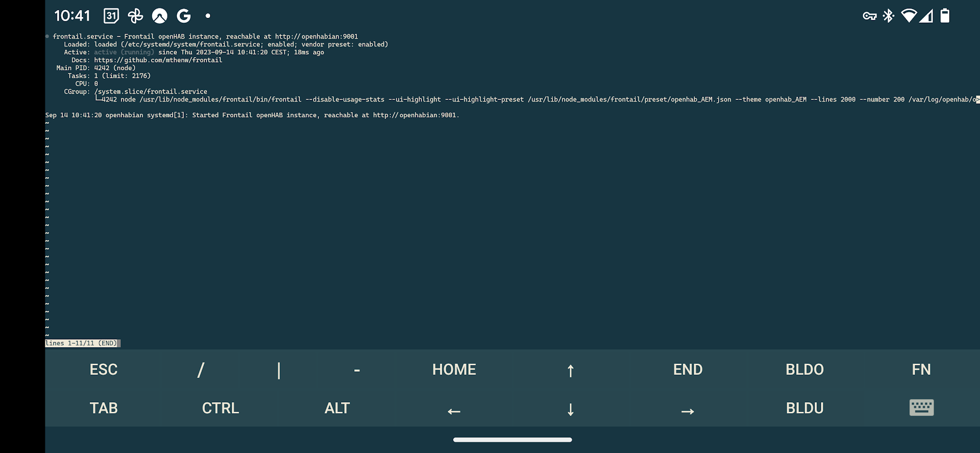
Task: Tap the 'active (running)' status text
Action: click(x=124, y=52)
